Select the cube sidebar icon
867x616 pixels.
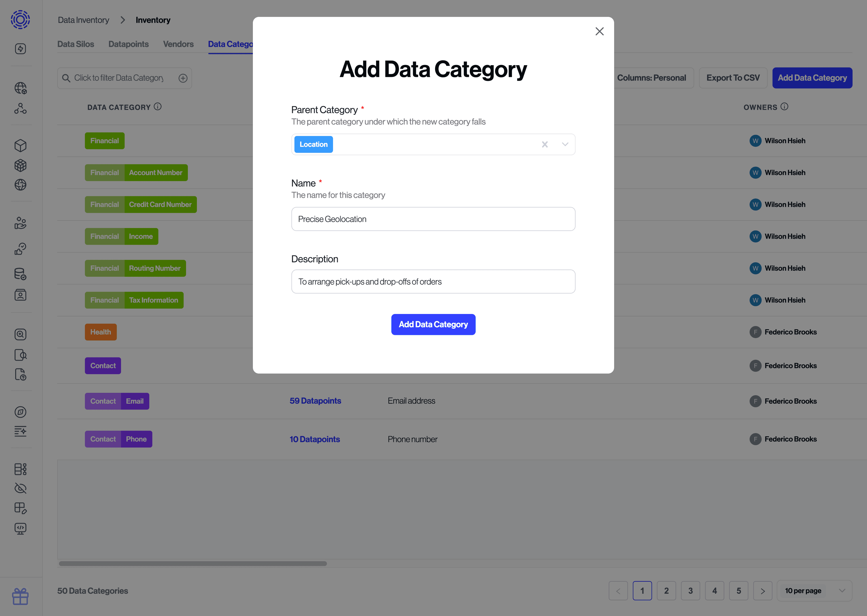[x=21, y=145]
